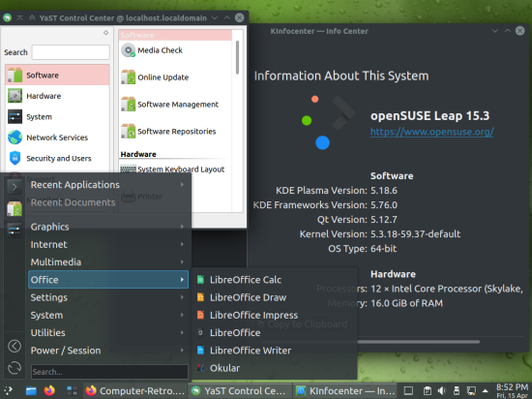This screenshot has width=532, height=399.
Task: Open Graphics category in launcher menu
Action: pyautogui.click(x=108, y=227)
